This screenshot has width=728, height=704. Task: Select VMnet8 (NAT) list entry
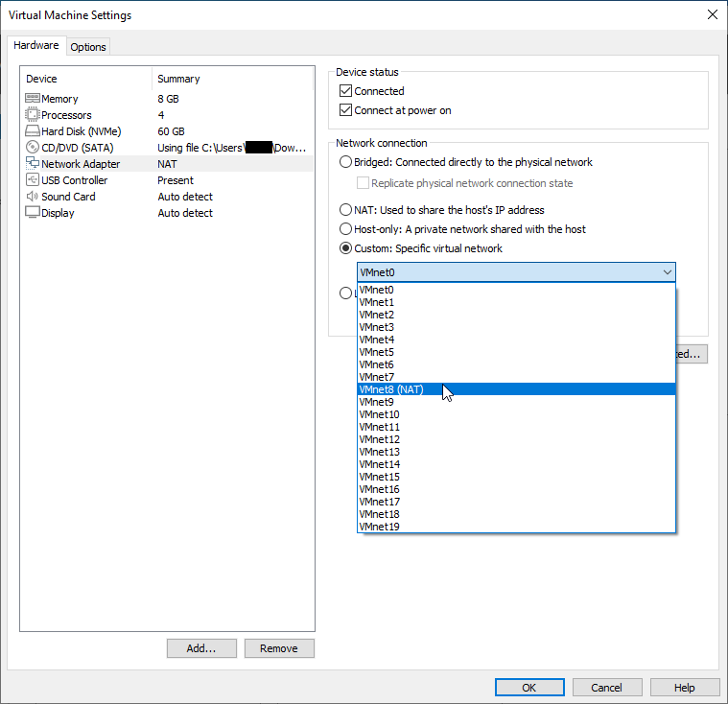coord(516,389)
